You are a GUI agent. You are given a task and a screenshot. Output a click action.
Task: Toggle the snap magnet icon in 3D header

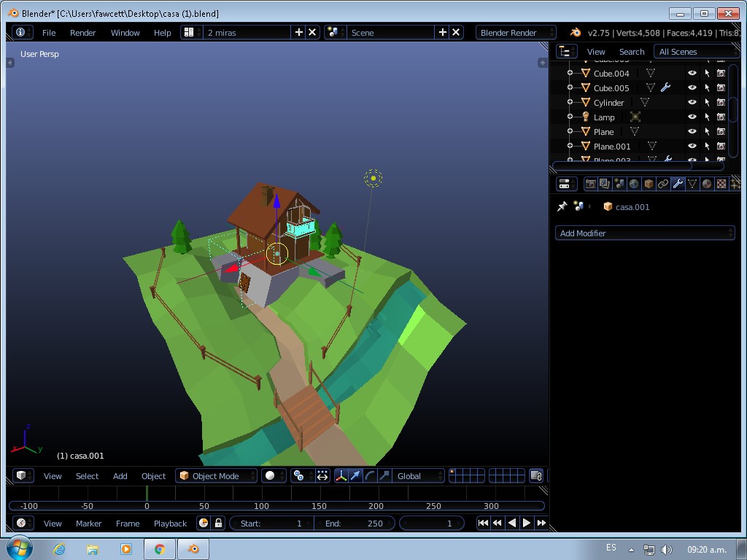click(x=299, y=475)
